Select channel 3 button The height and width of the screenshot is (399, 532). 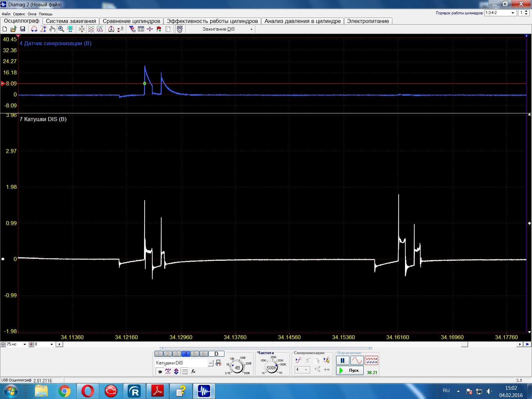[177, 354]
